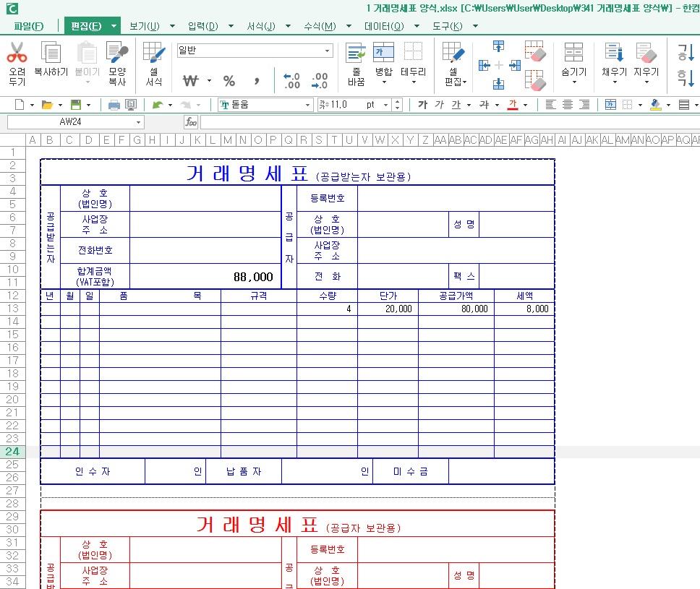
Task: Toggle right text alignment
Action: [584, 105]
